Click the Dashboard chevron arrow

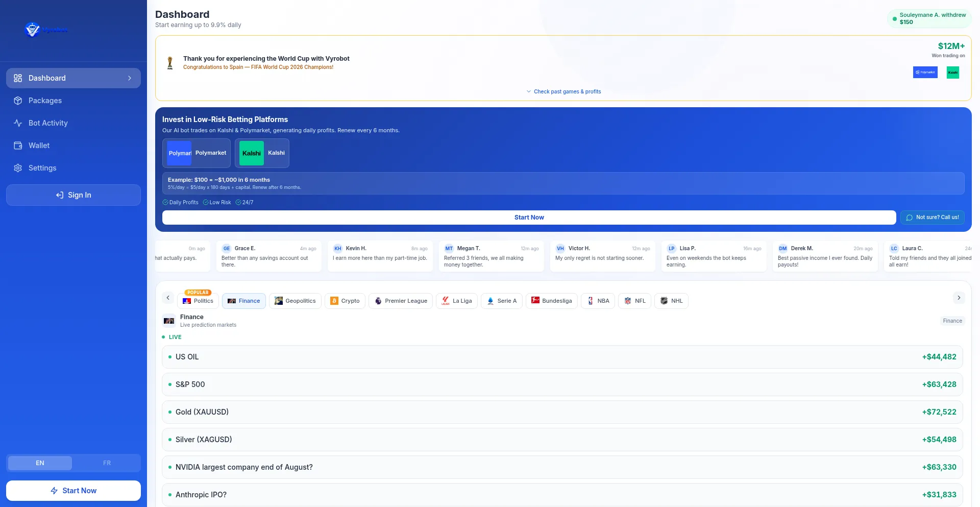click(130, 78)
